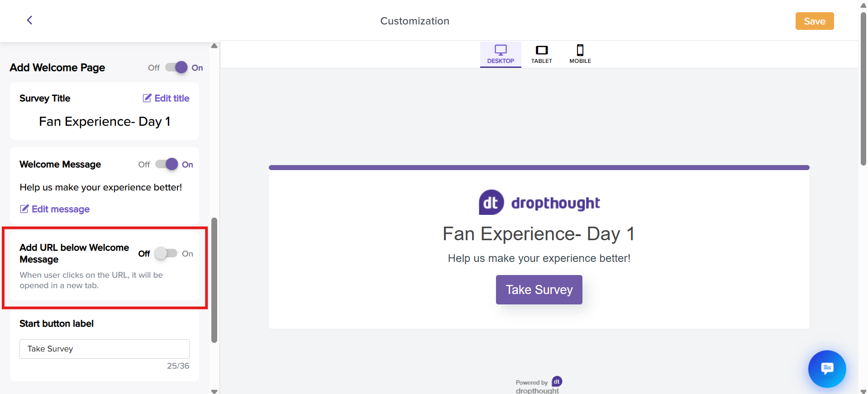Click the Edit title pencil icon
Image resolution: width=868 pixels, height=394 pixels.
tap(147, 98)
